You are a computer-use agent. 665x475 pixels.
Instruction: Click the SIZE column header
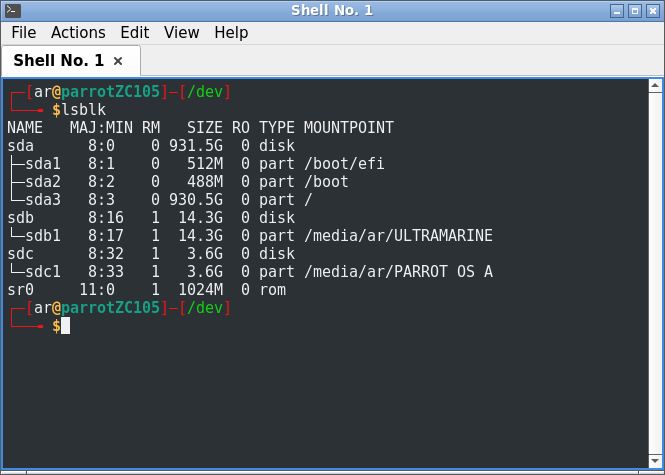205,128
